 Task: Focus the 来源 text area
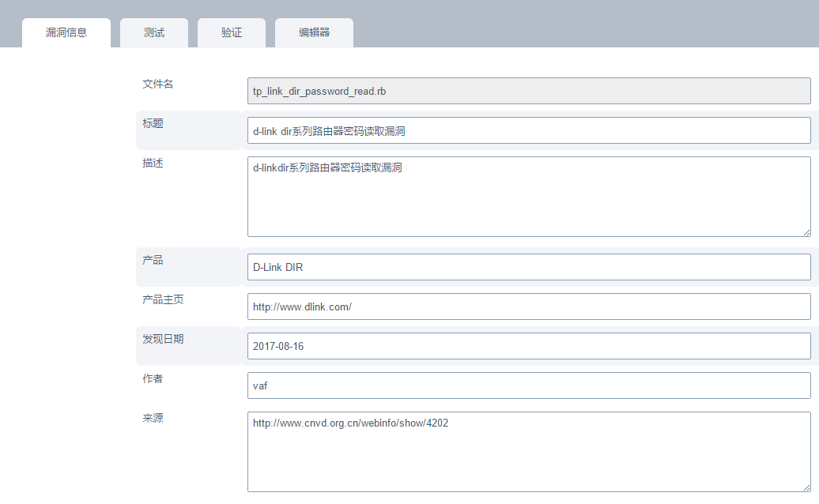[x=529, y=452]
